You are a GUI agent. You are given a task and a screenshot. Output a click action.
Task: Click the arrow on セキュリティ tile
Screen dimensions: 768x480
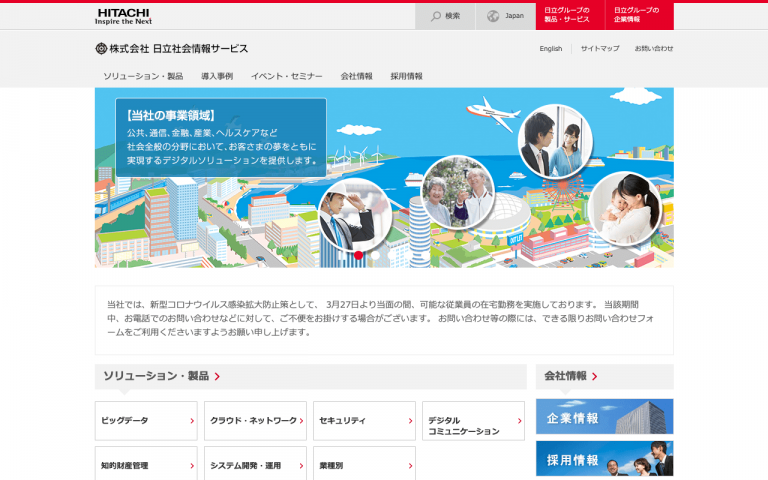(410, 421)
